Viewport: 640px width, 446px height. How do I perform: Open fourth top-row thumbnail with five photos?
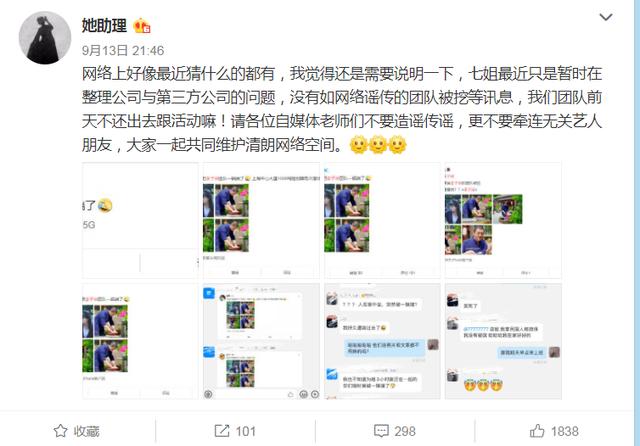coord(503,220)
